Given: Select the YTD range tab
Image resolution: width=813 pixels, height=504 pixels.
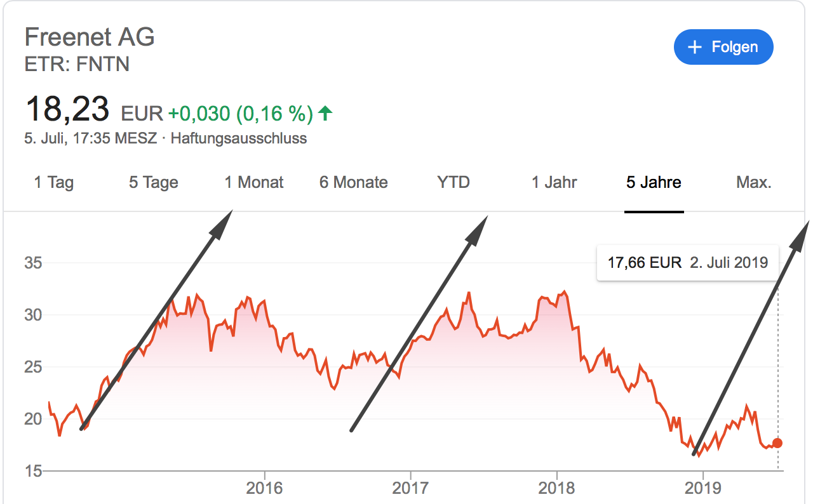Looking at the screenshot, I should tap(454, 183).
